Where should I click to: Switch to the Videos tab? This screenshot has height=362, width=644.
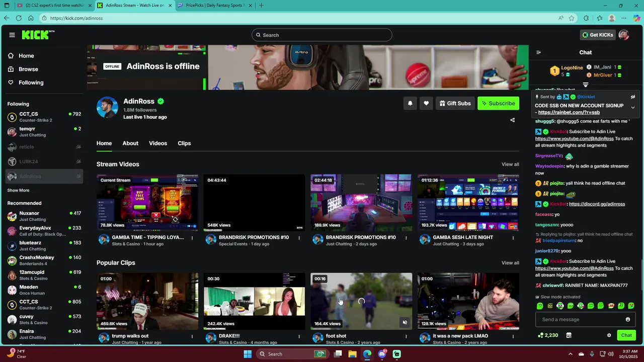(158, 143)
